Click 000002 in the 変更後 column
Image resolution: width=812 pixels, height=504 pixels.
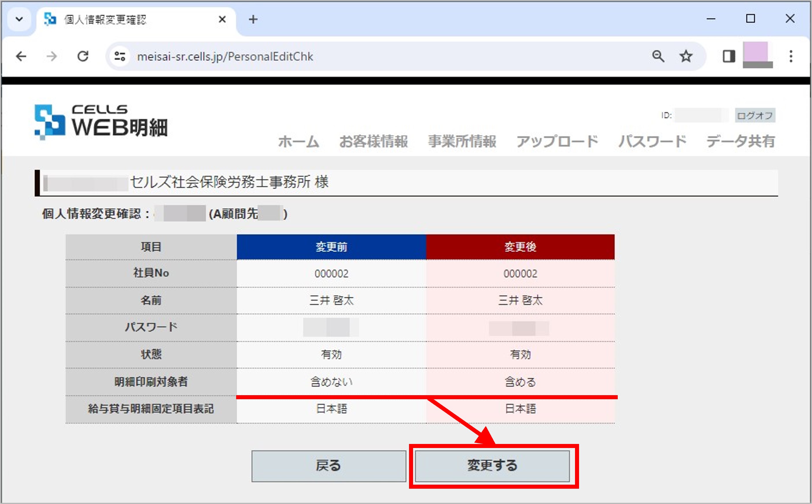pos(520,274)
